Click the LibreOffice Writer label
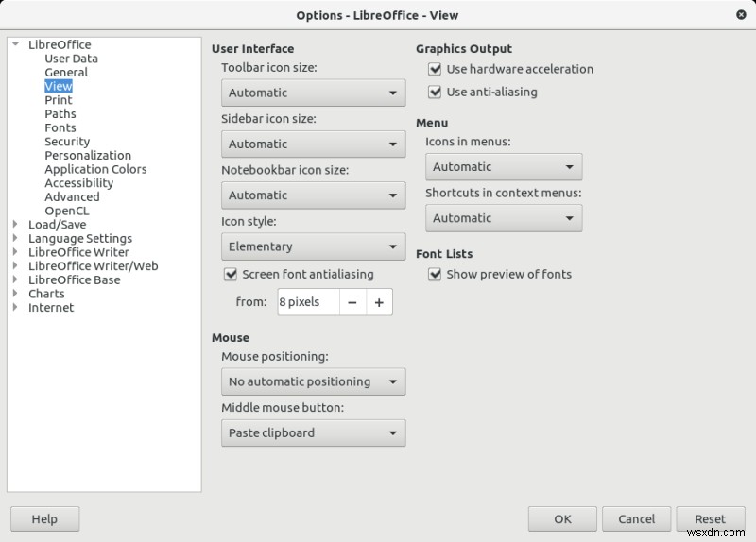 (x=78, y=252)
